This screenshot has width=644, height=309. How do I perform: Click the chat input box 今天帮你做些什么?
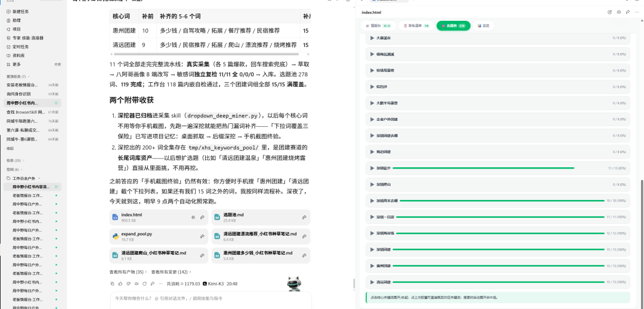pos(210,300)
